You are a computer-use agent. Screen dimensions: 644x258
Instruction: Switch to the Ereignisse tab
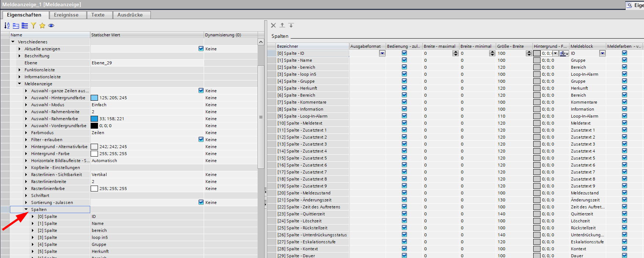tap(66, 15)
